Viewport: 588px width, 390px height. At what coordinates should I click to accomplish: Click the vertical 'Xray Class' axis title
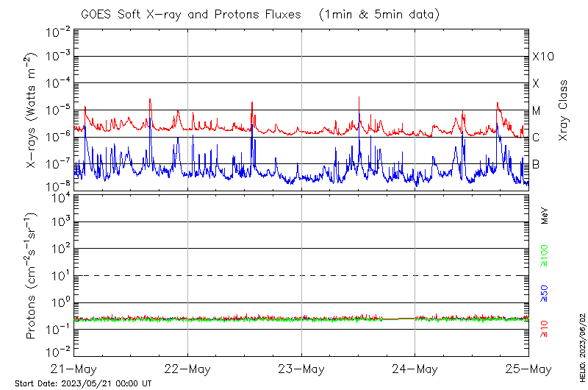click(563, 110)
